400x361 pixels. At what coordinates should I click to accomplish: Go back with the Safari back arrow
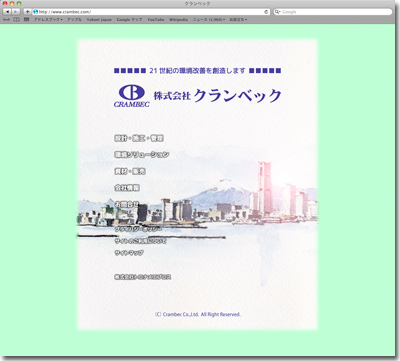pos(7,12)
